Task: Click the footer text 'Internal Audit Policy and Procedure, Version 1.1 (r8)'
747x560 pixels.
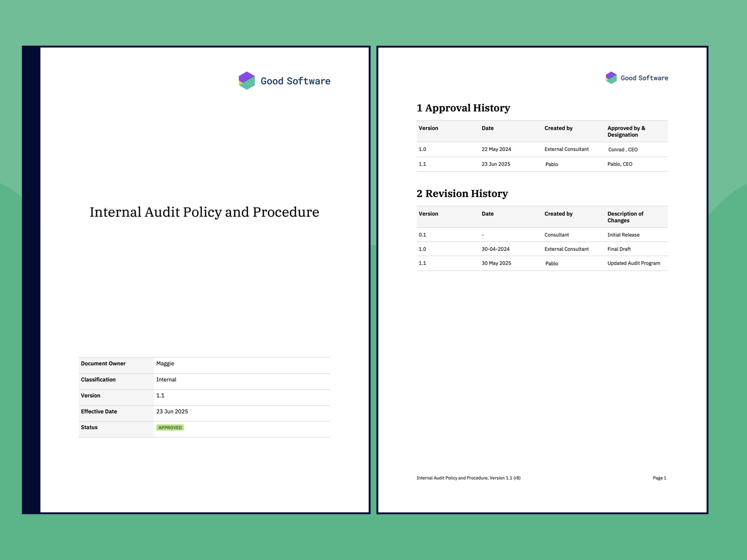Action: pyautogui.click(x=469, y=478)
